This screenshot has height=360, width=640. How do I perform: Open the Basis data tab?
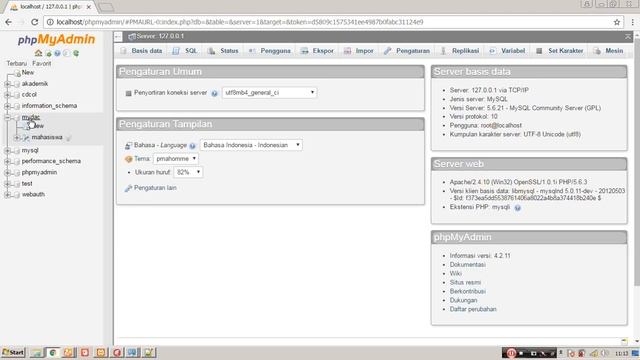[x=141, y=51]
